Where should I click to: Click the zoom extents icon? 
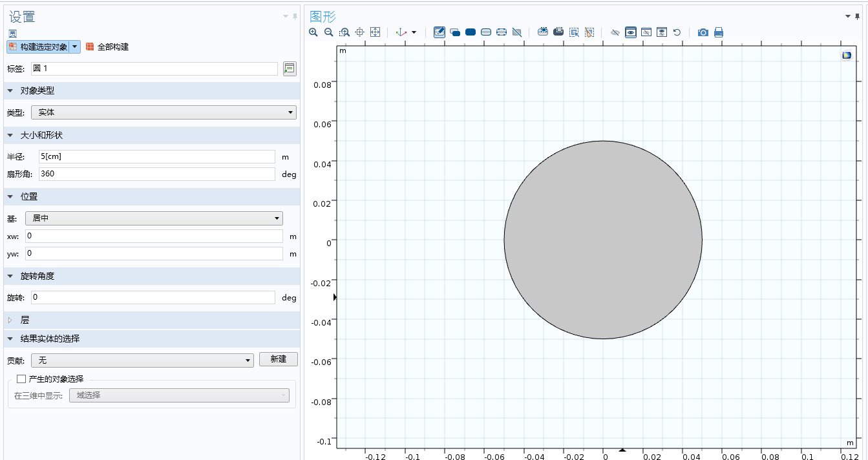point(375,32)
